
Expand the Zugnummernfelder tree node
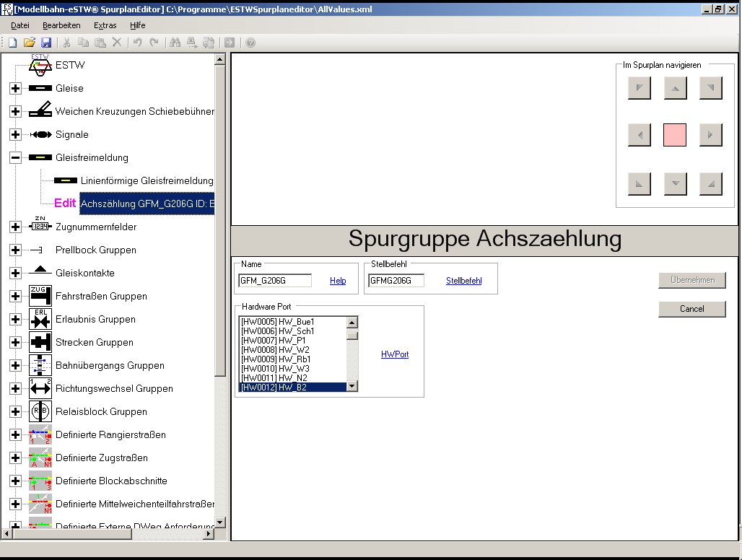(x=15, y=227)
